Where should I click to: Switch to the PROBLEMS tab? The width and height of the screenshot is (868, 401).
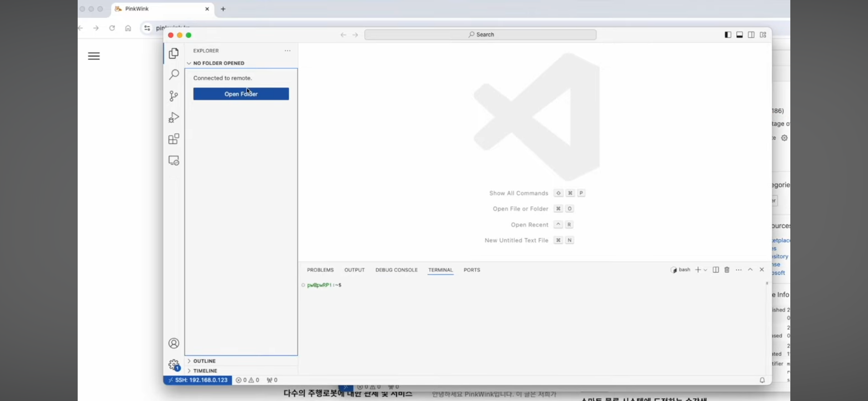pyautogui.click(x=320, y=270)
